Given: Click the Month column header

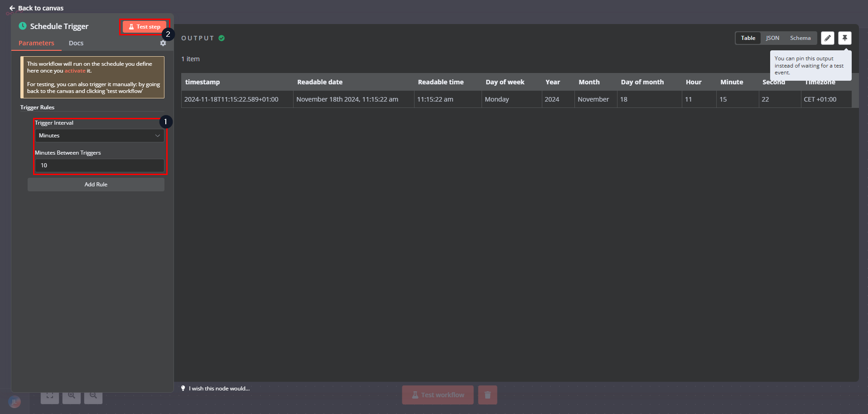Looking at the screenshot, I should coord(596,82).
